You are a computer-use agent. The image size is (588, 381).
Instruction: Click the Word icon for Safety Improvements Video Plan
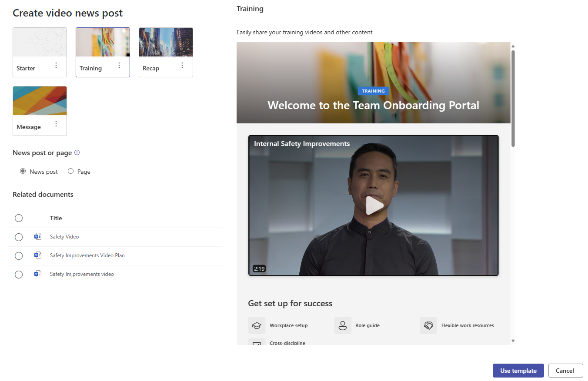pos(38,255)
